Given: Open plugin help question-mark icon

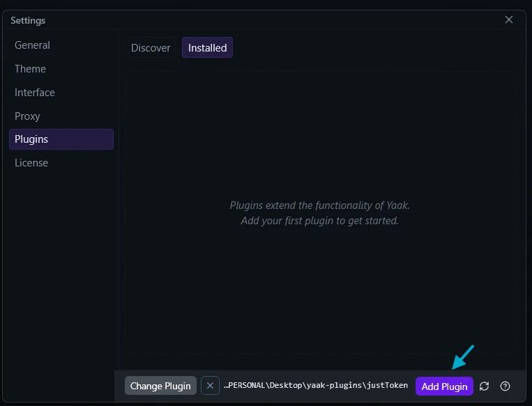Looking at the screenshot, I should (x=505, y=386).
